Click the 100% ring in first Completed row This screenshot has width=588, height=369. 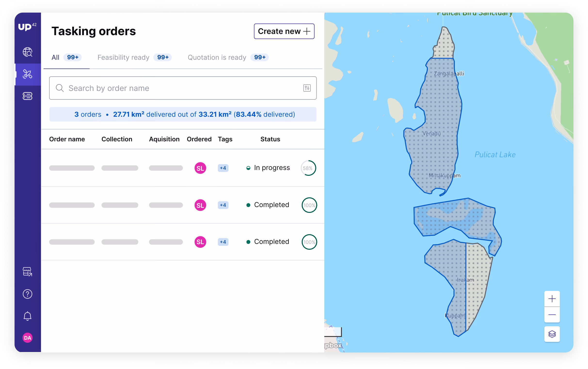point(309,205)
